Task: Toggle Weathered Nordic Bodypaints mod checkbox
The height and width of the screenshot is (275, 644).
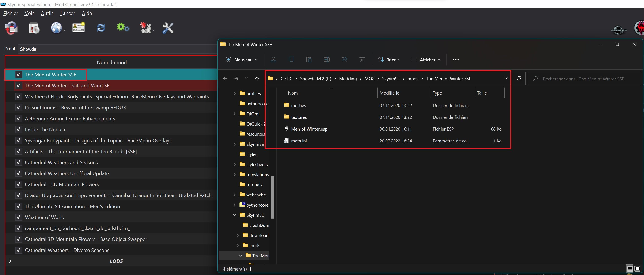Action: [19, 96]
